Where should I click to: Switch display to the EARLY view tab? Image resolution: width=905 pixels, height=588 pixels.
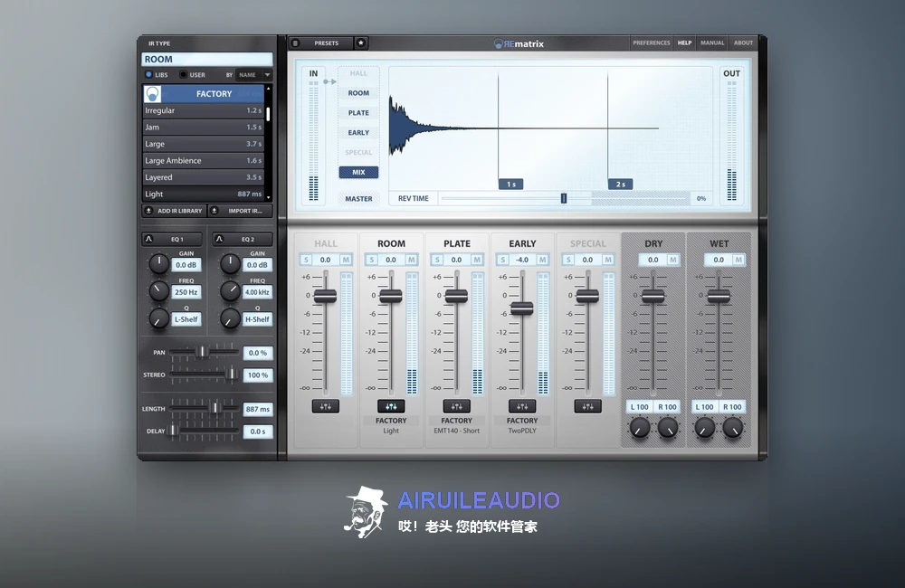tap(358, 133)
